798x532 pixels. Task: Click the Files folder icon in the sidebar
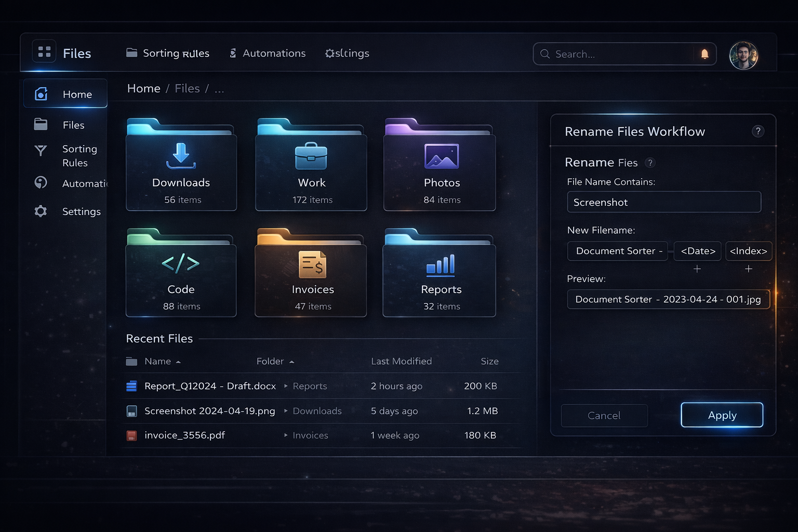(41, 124)
